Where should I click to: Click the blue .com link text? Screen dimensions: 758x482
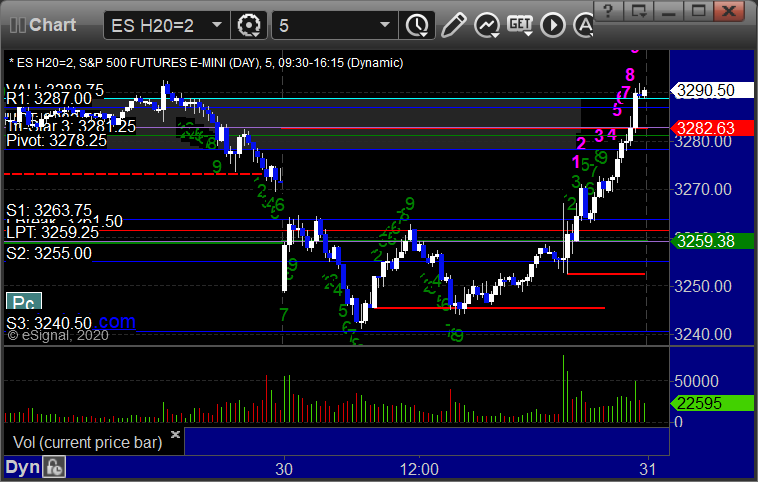(117, 321)
